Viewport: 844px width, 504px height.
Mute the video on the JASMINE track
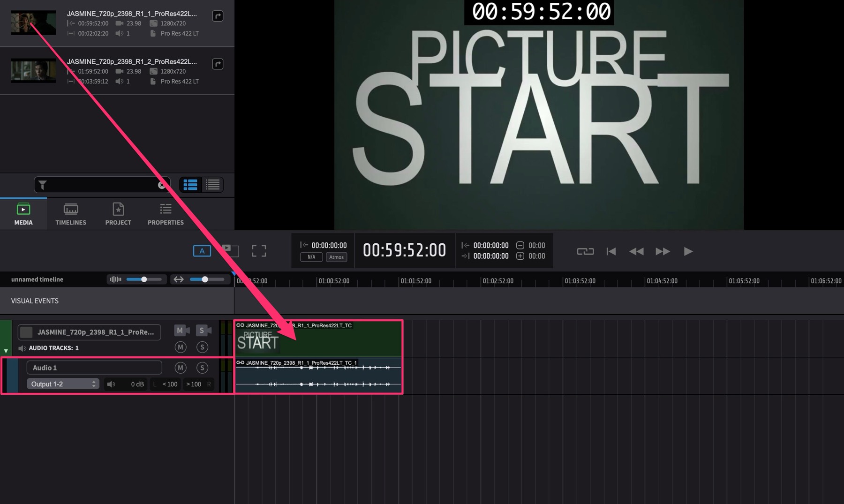click(x=182, y=331)
